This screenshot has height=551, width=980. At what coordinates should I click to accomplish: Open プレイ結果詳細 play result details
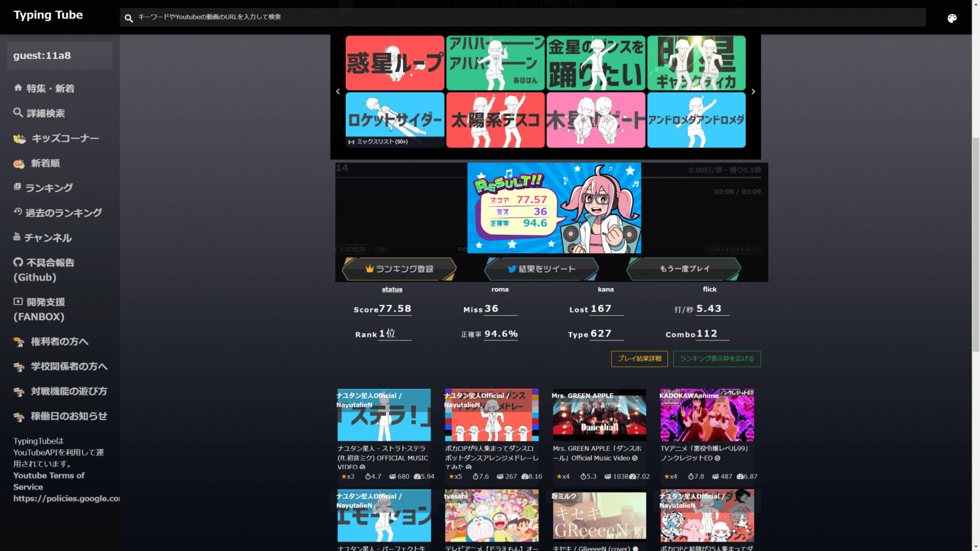639,359
